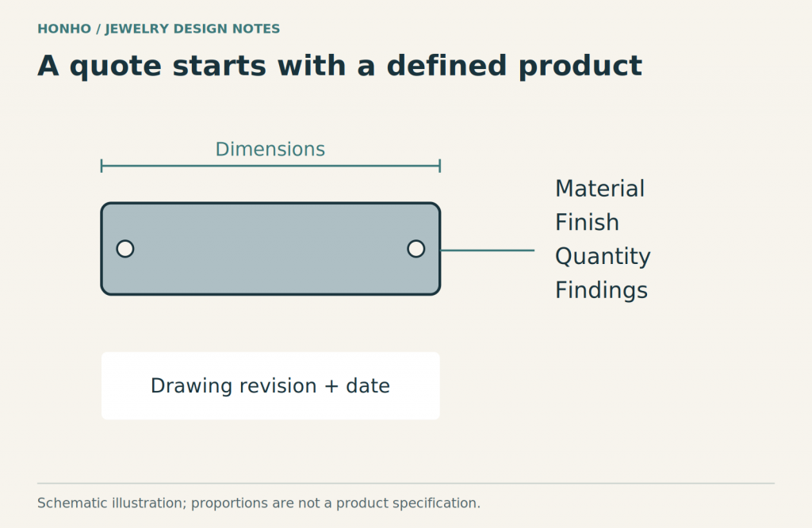
Task: Click the horizontal divider above the footnote
Action: (x=406, y=484)
